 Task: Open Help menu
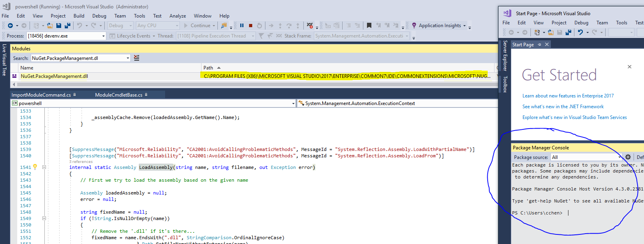pos(224,16)
